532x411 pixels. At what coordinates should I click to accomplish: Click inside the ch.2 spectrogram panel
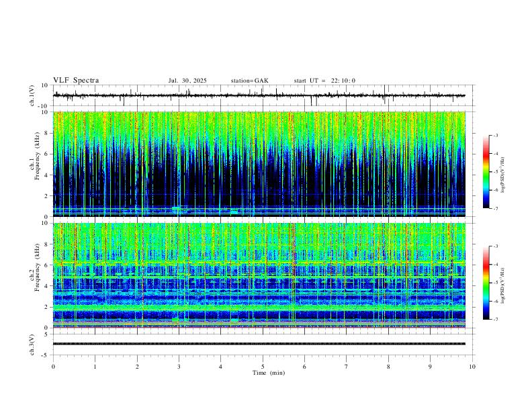tap(259, 275)
